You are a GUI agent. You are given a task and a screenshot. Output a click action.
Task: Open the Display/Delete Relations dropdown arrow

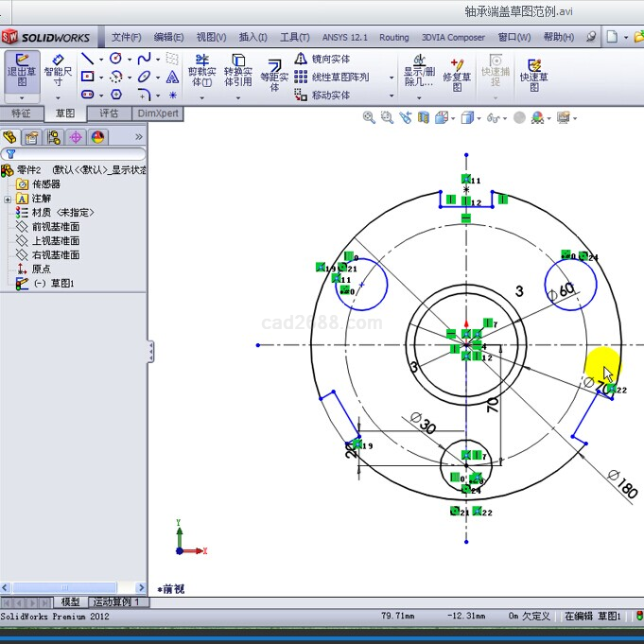point(420,96)
